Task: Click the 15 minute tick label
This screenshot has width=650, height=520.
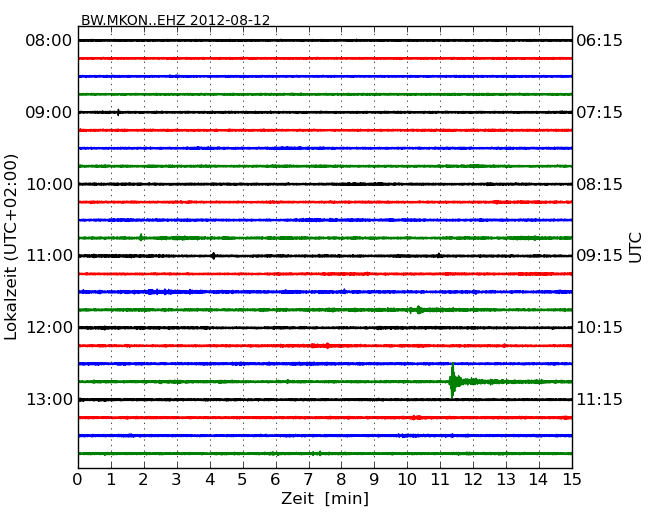Action: (x=572, y=480)
